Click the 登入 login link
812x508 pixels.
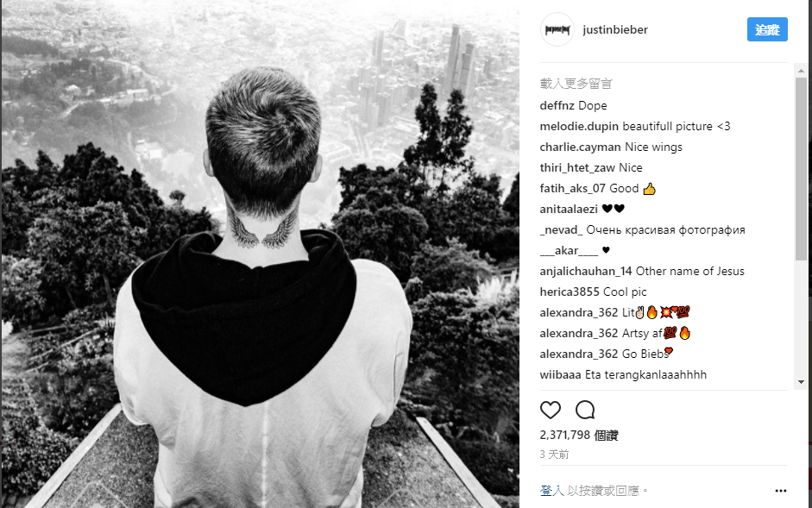(x=551, y=491)
